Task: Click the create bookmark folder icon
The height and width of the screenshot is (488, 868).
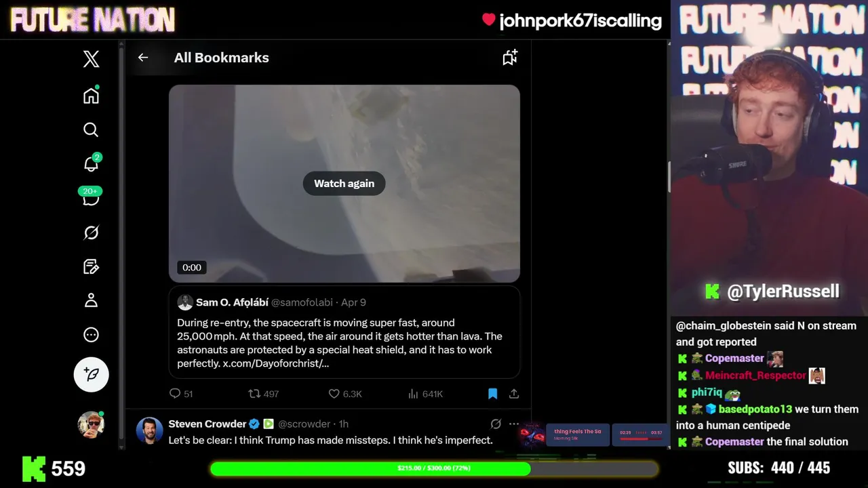Action: tap(510, 58)
